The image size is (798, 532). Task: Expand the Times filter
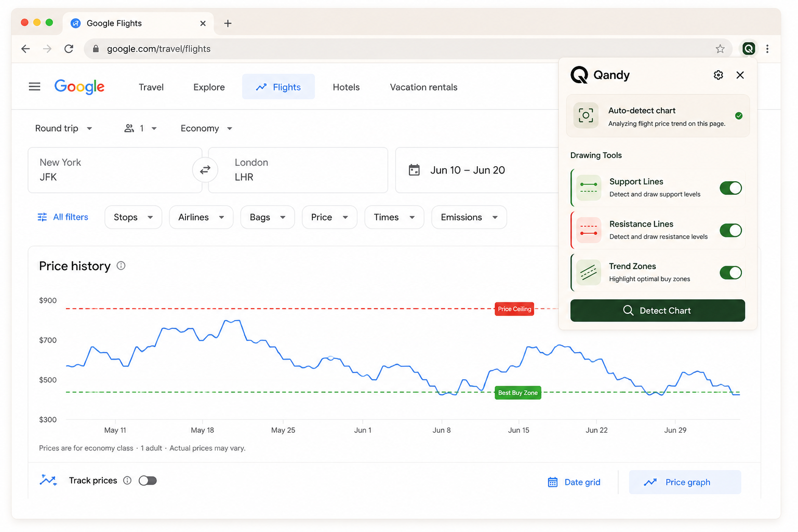tap(394, 217)
